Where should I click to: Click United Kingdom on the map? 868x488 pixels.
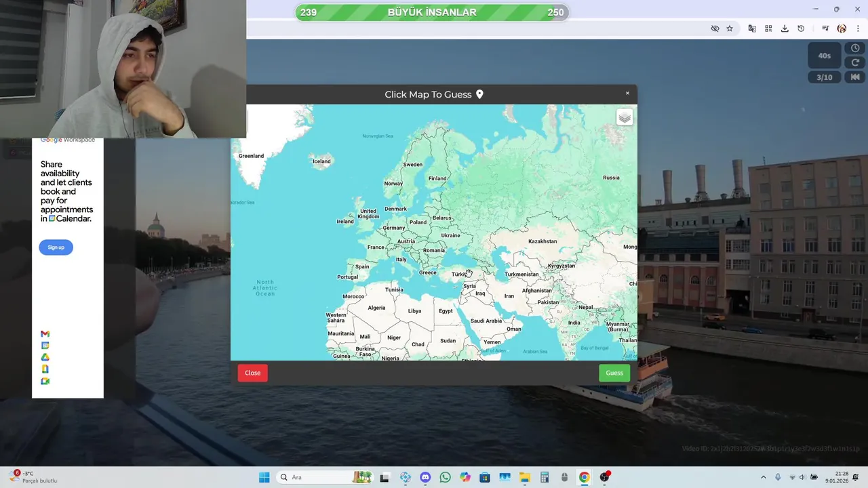tap(368, 213)
